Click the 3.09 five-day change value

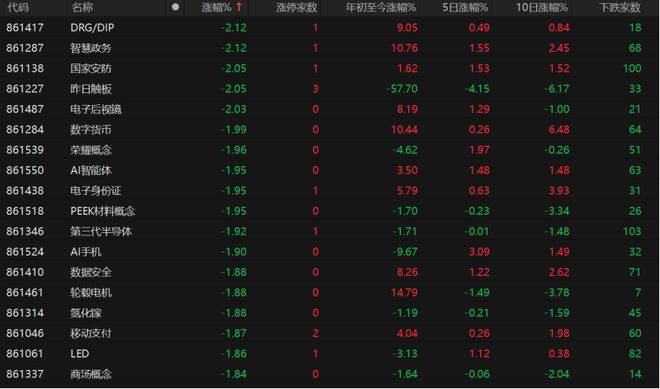click(x=479, y=252)
